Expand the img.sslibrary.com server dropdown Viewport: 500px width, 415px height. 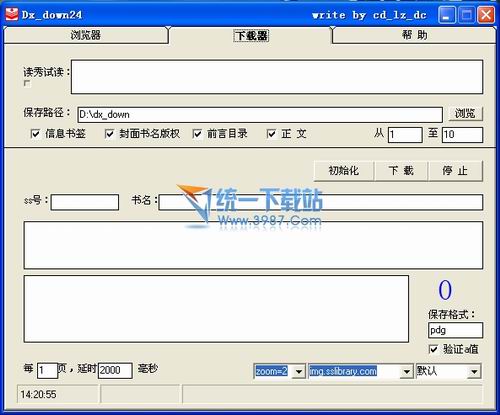coord(407,371)
